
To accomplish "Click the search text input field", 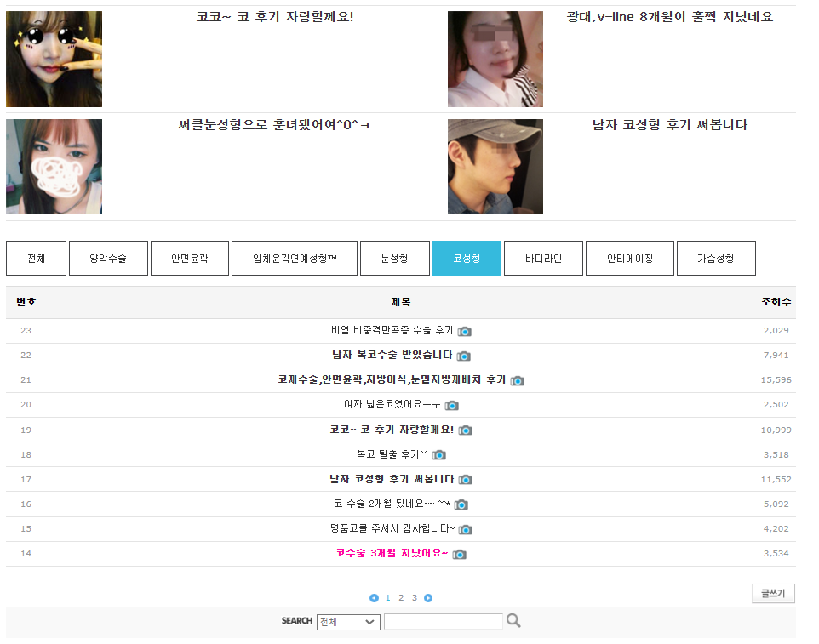I will point(443,622).
